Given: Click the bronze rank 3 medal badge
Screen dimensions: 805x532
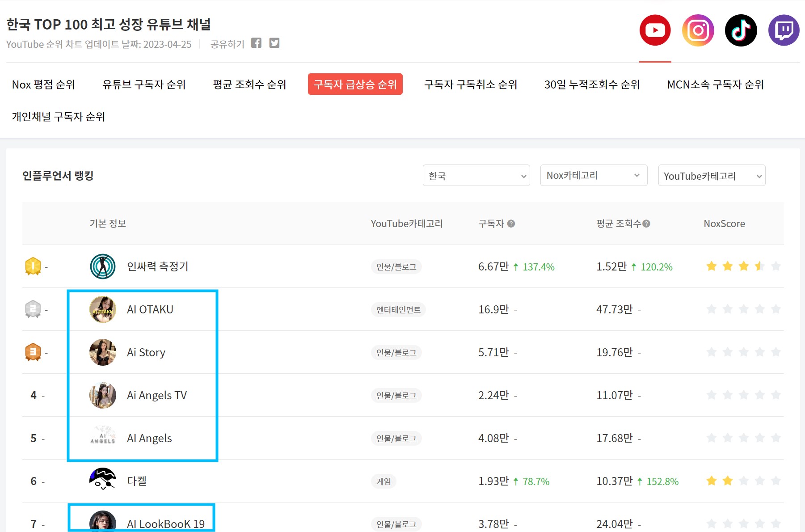Looking at the screenshot, I should click(33, 352).
